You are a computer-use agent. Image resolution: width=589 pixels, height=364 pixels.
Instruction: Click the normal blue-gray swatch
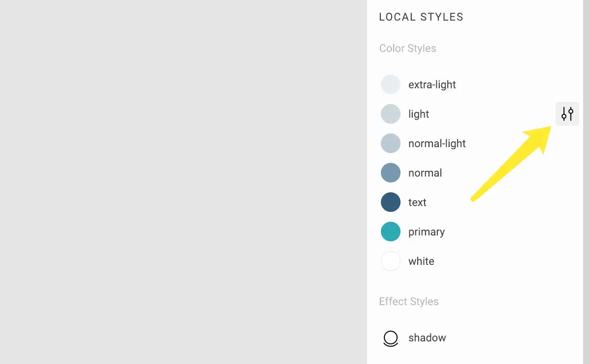click(391, 173)
